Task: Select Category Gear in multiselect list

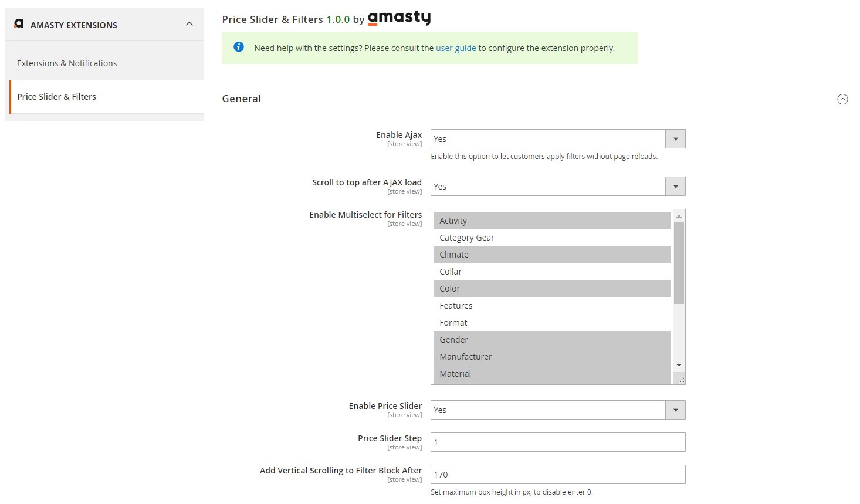Action: [x=467, y=238]
